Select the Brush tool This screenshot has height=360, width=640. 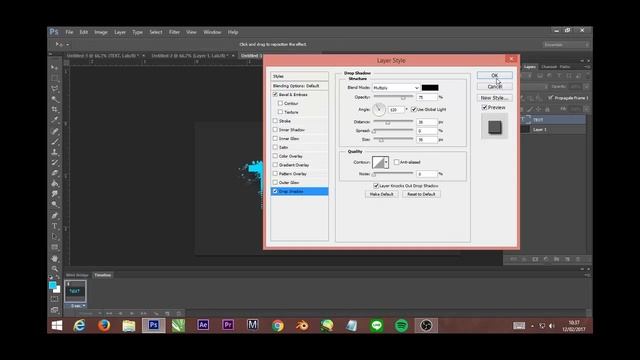click(54, 142)
